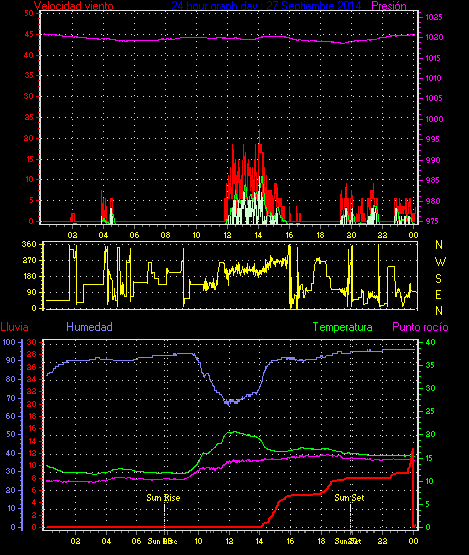Click the 24 hour graph day title
This screenshot has width=469, height=555.
(266, 6)
